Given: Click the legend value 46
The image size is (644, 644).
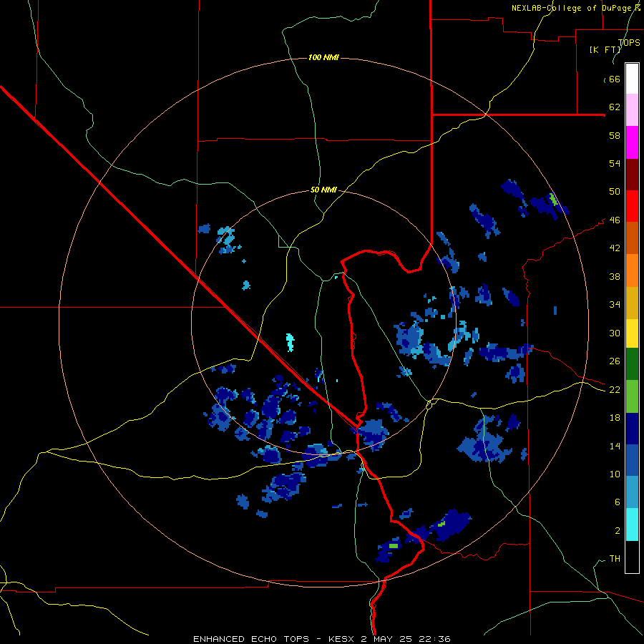Looking at the screenshot, I should [615, 220].
